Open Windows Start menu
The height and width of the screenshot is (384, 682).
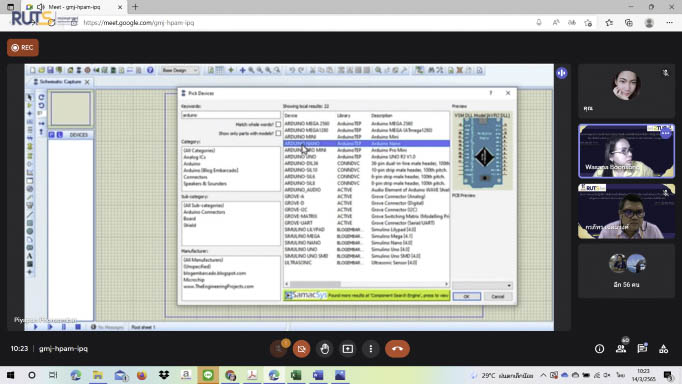coord(10,375)
